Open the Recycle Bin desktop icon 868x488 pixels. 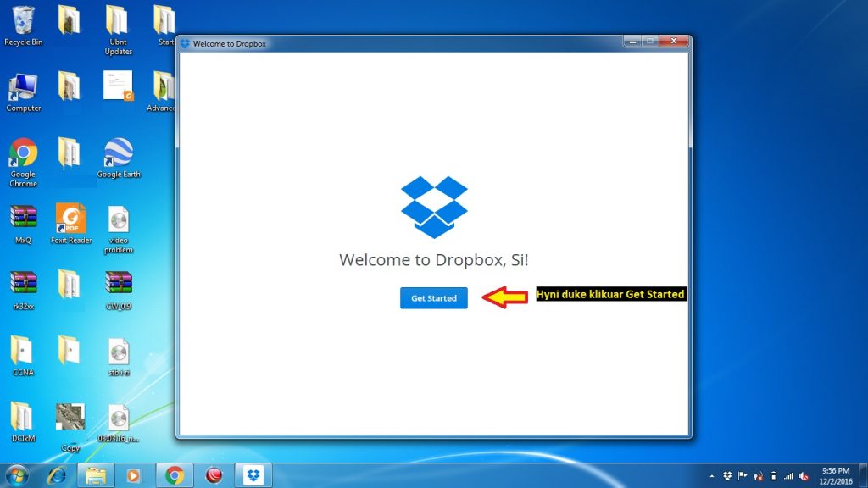tap(23, 26)
